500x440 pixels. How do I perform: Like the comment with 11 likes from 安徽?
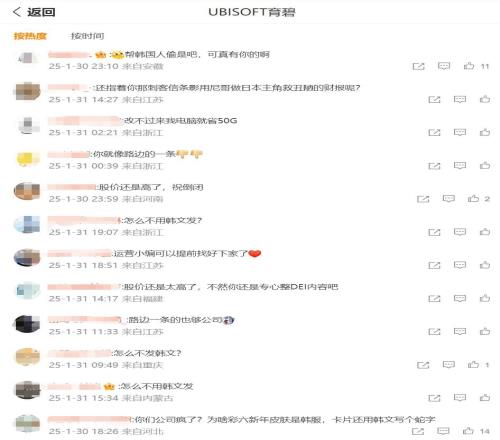click(469, 66)
